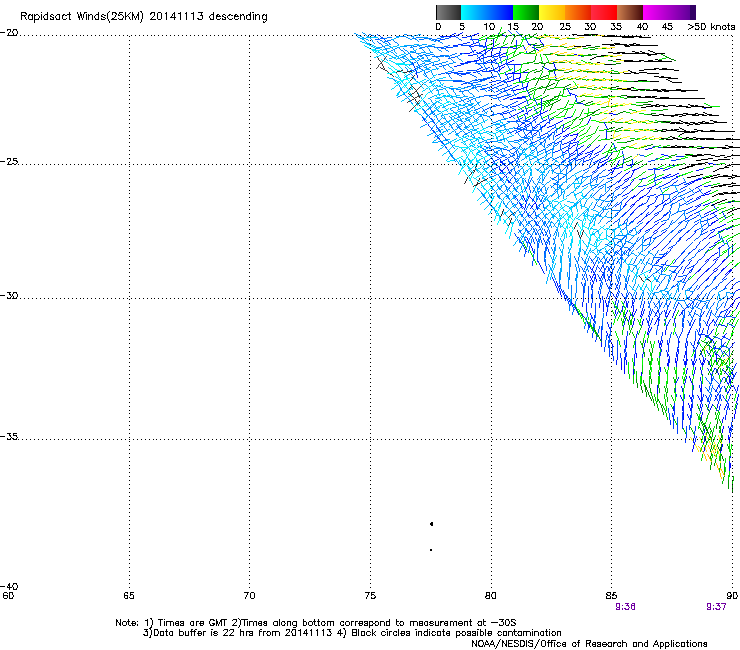Click the '>50 knots' legend label

[x=711, y=27]
